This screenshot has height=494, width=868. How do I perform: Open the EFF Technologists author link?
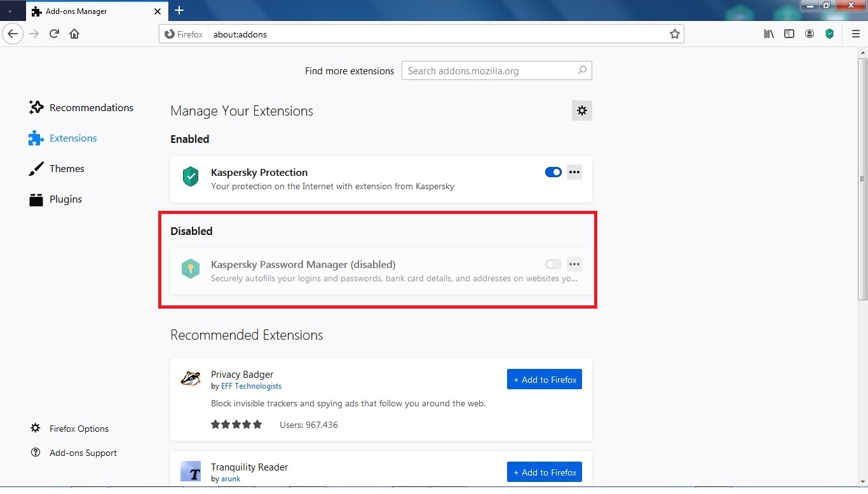point(251,386)
